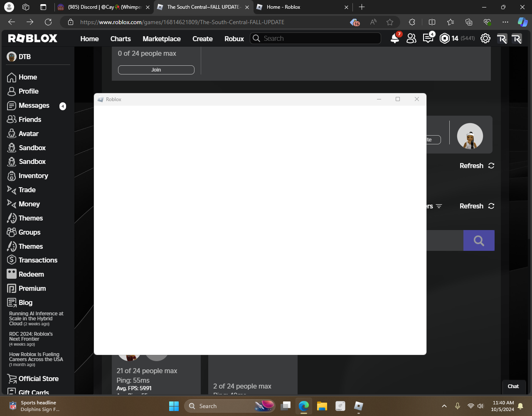Click the Roblox search field
Screen dimensions: 532x416
point(315,38)
